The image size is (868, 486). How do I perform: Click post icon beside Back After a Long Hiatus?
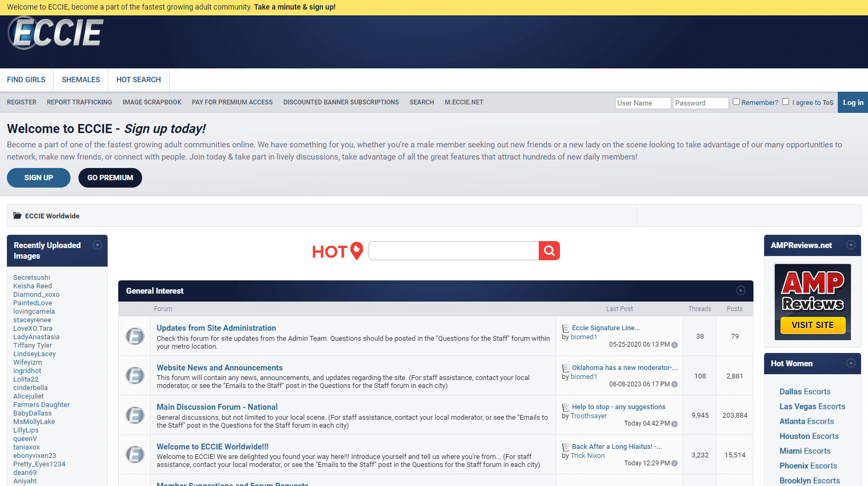click(566, 447)
